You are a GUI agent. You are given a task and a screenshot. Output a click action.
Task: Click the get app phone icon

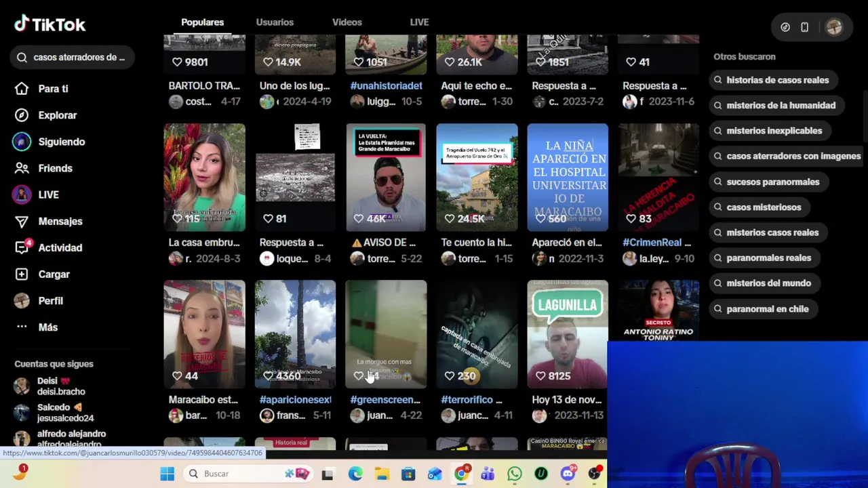pos(804,27)
